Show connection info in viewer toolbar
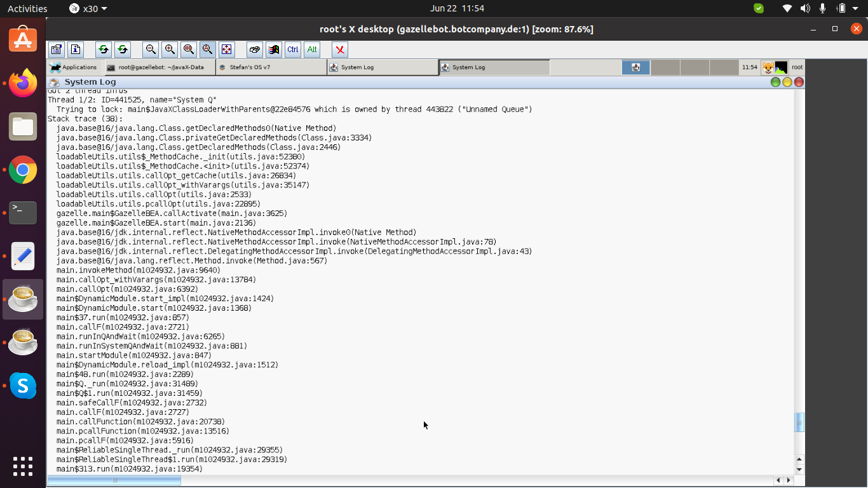 tap(76, 50)
